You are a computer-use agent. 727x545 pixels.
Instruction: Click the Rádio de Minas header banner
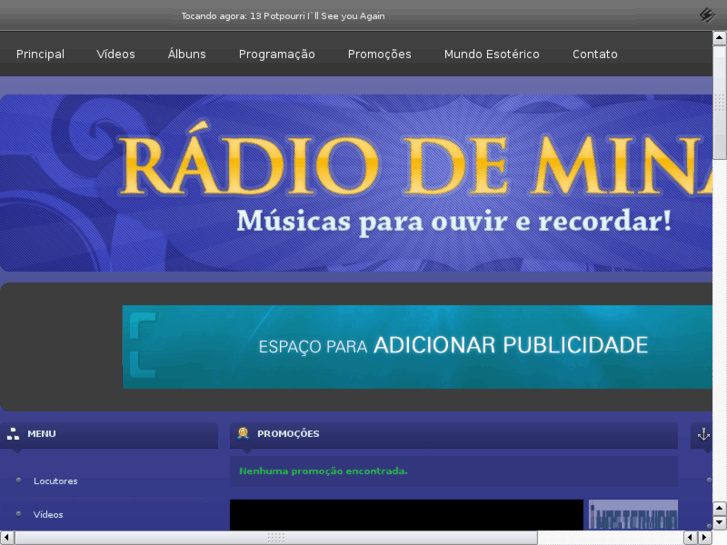(356, 183)
